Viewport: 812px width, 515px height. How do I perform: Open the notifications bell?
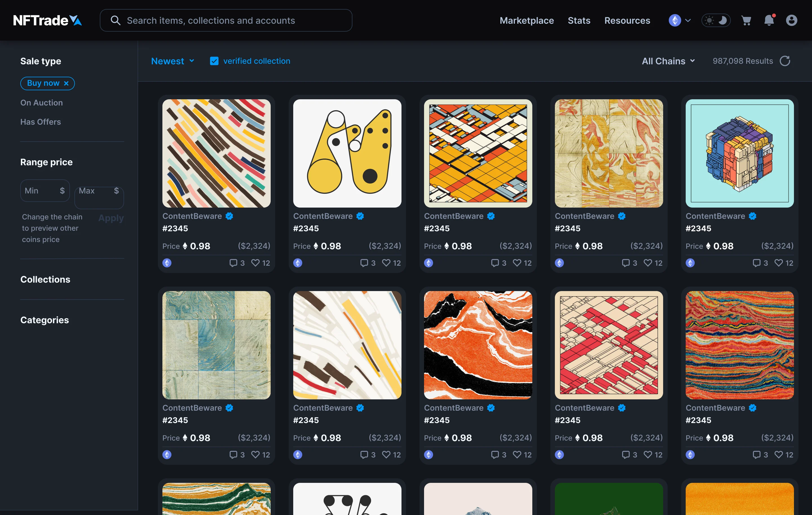(769, 20)
